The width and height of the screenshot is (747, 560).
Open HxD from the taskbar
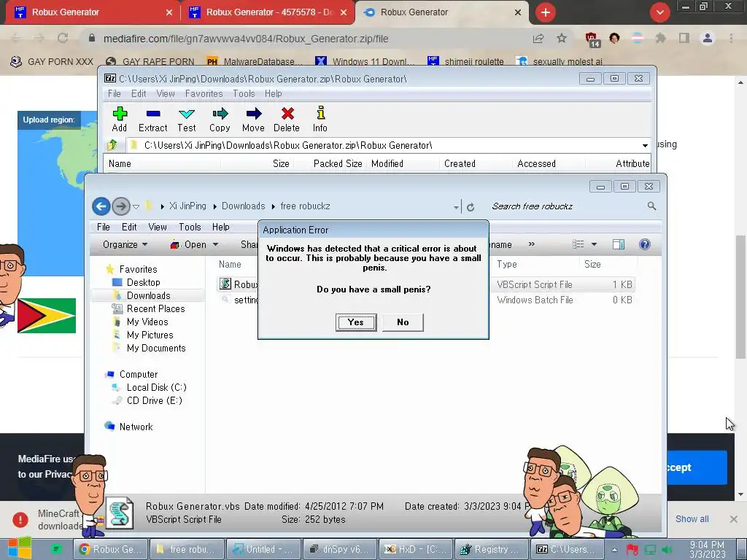416,550
